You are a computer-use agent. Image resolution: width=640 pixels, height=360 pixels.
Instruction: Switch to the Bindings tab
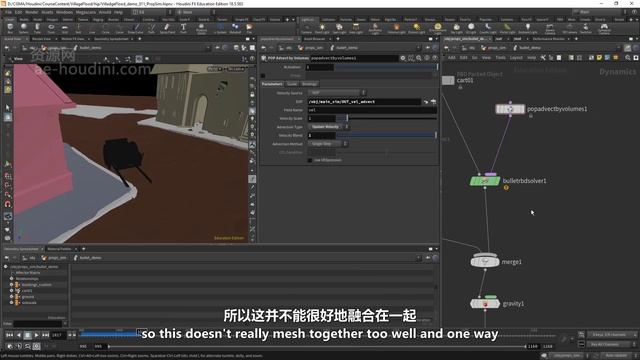pos(309,84)
